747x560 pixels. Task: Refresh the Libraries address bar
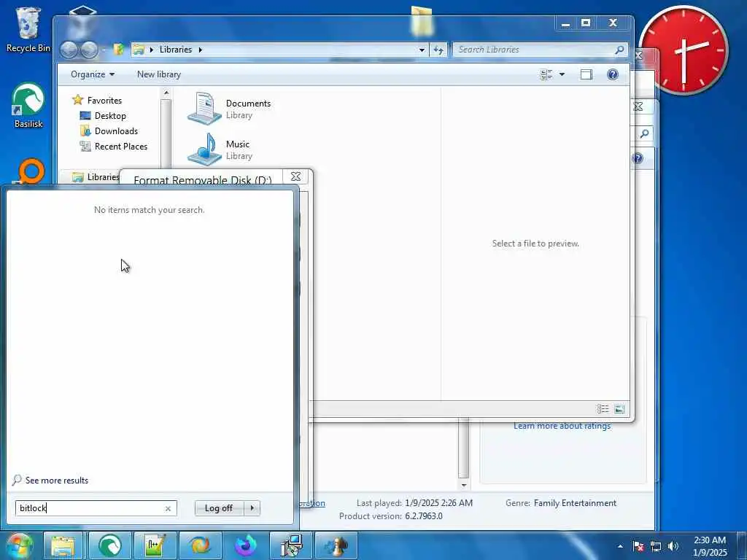pos(438,50)
